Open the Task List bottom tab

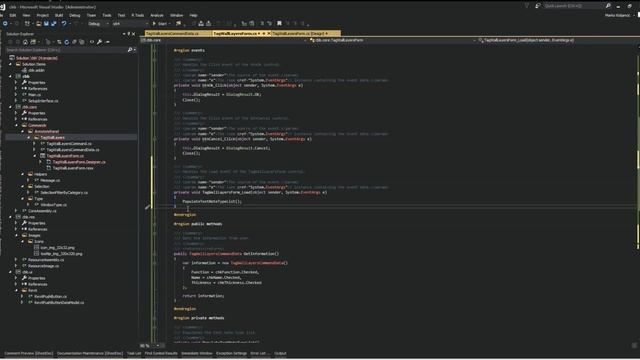pos(134,353)
